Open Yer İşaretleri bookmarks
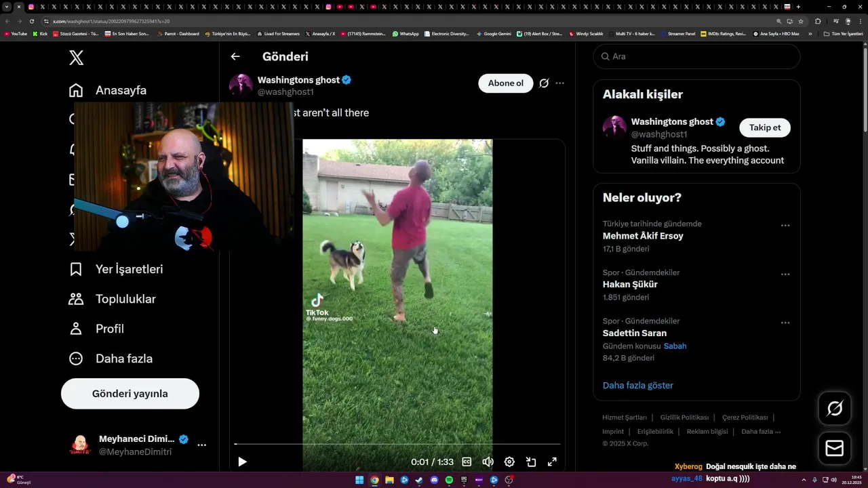Screen dimensions: 868x488 click(116, 269)
